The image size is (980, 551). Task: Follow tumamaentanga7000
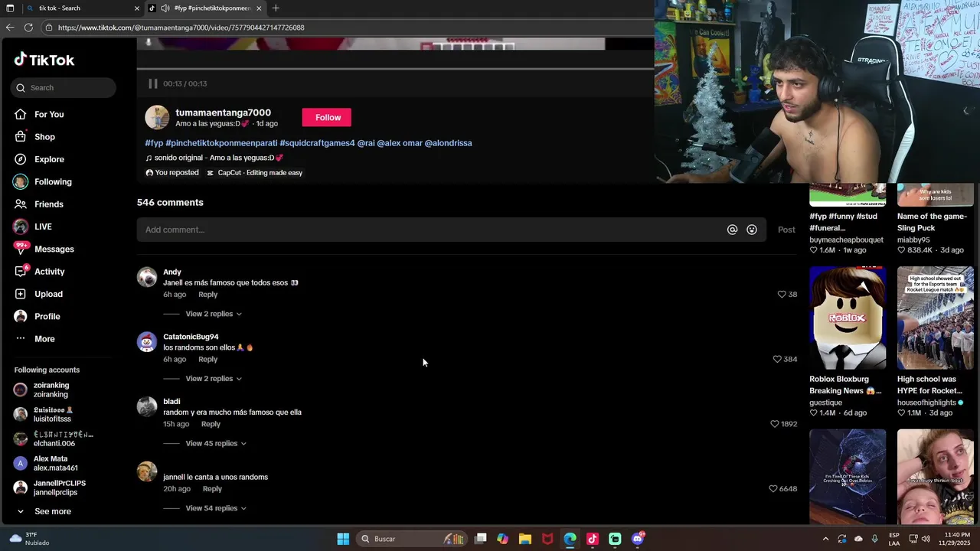(327, 117)
